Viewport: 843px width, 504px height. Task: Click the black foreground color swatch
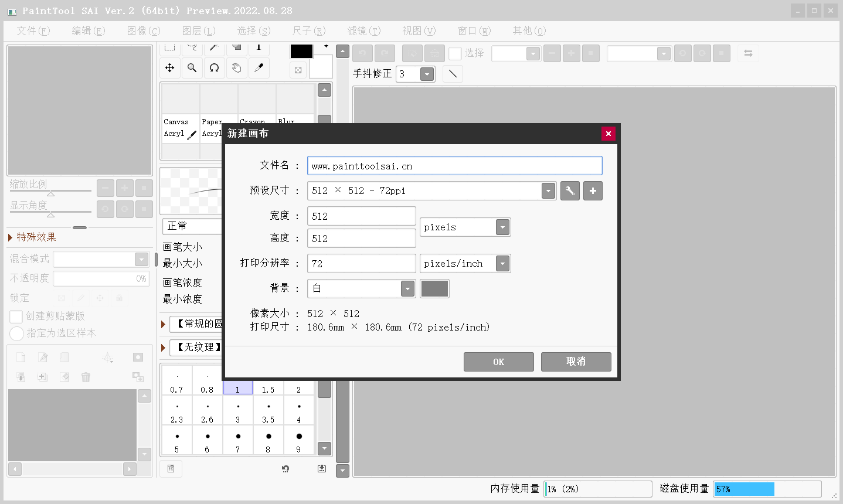pyautogui.click(x=302, y=52)
